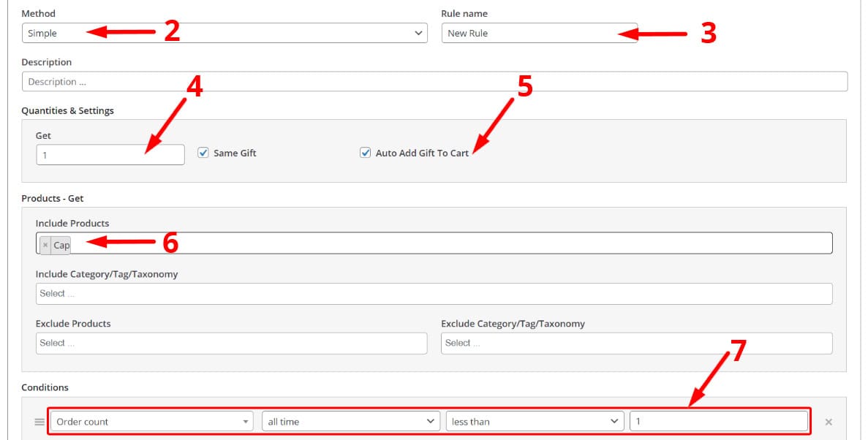Click the Get quantity input field

click(x=110, y=155)
